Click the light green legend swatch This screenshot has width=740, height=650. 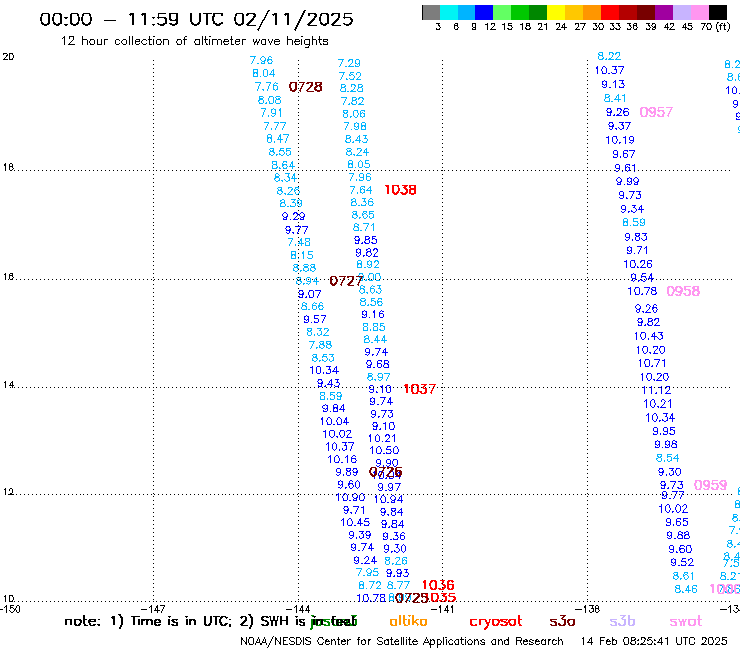502,12
